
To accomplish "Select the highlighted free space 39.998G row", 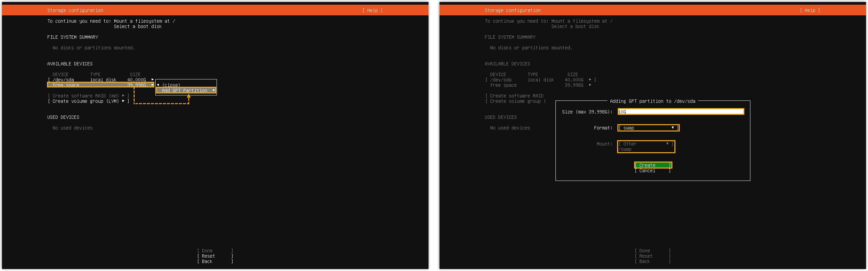I will coord(100,85).
